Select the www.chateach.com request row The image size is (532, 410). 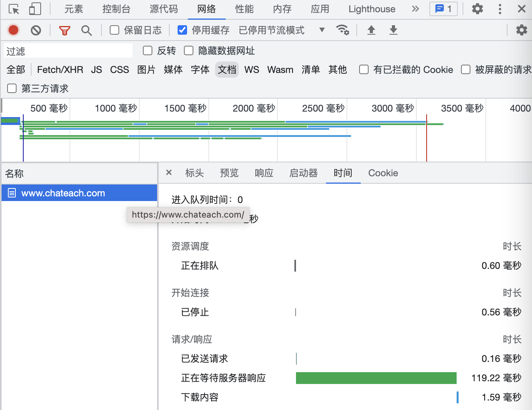[x=79, y=193]
